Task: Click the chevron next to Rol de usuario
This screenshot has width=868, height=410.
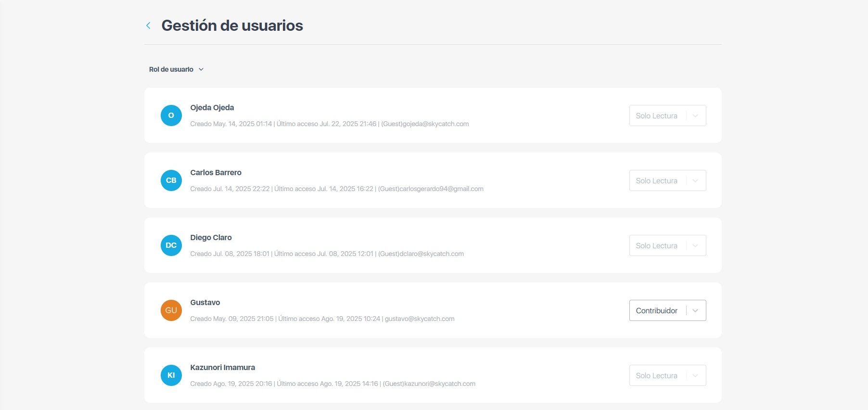Action: point(201,69)
